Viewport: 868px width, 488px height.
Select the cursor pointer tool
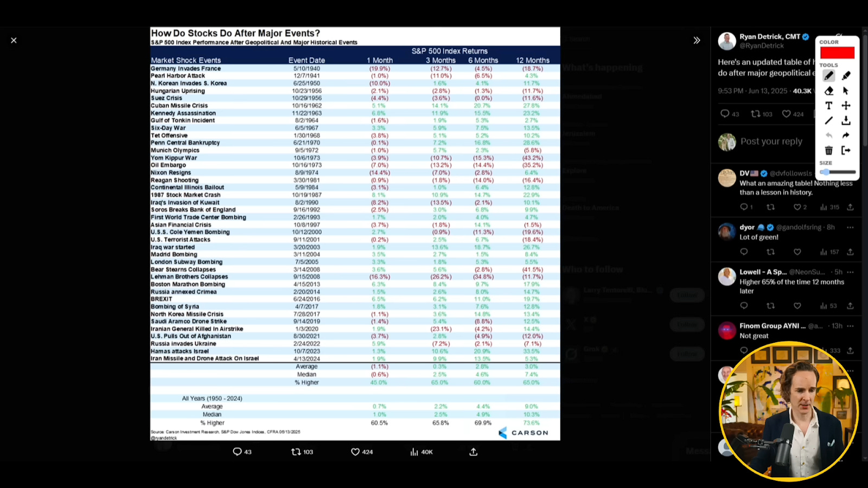(846, 91)
